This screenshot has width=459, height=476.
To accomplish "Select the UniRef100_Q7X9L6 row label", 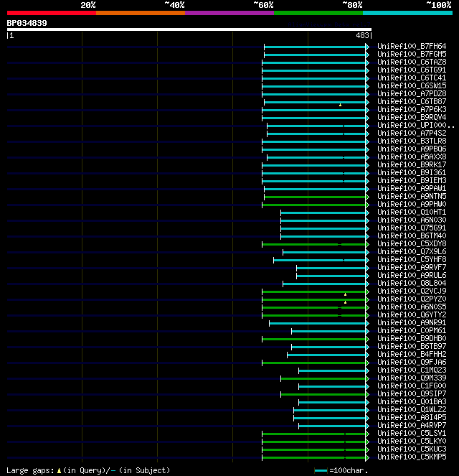I will click(412, 252).
